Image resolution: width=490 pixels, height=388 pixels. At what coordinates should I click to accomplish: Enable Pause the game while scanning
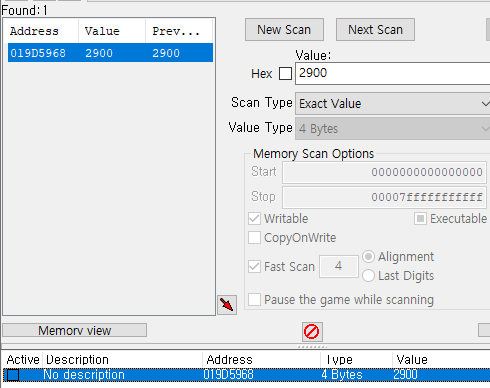[255, 300]
